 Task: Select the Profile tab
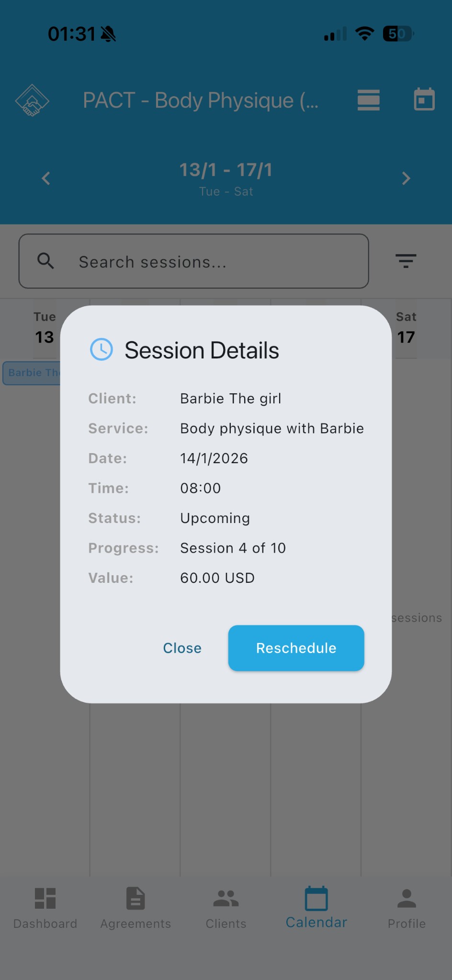[406, 907]
